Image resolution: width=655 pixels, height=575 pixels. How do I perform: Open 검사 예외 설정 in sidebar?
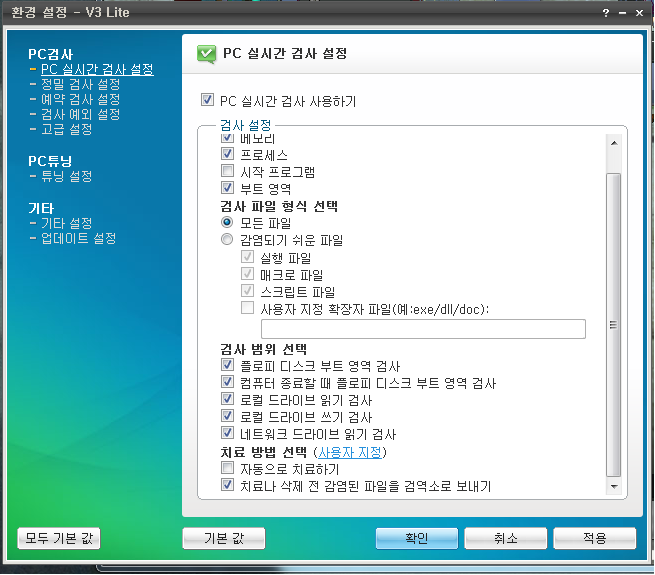tap(80, 114)
